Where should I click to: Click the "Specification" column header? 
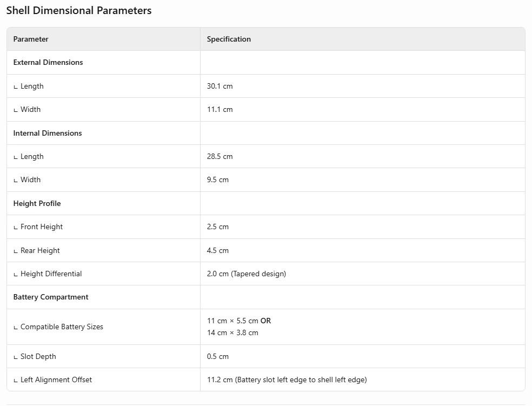coord(229,39)
